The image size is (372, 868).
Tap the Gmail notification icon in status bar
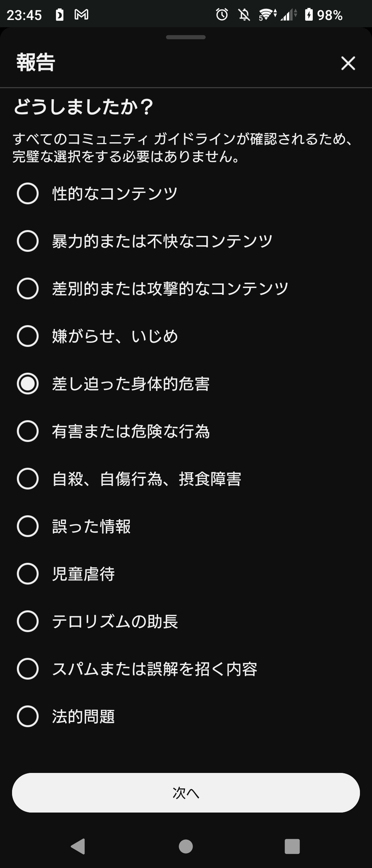82,14
